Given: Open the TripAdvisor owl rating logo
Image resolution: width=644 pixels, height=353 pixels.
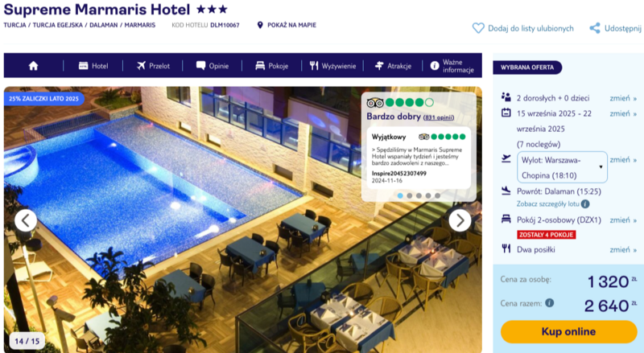Looking at the screenshot, I should [374, 103].
